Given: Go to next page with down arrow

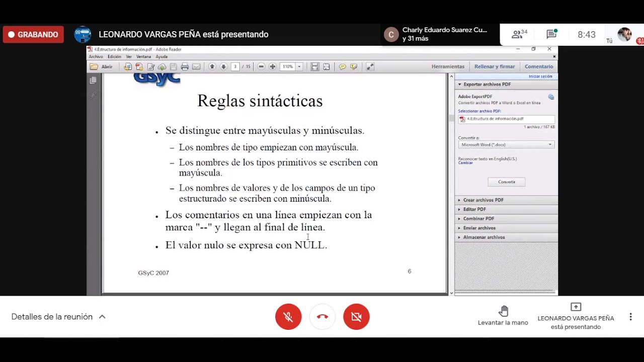Looking at the screenshot, I should [223, 66].
